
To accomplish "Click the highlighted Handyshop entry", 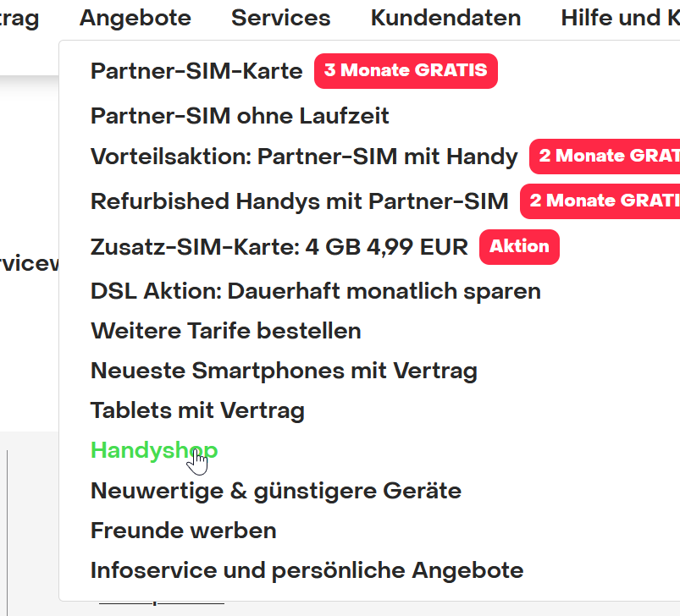I will point(153,451).
